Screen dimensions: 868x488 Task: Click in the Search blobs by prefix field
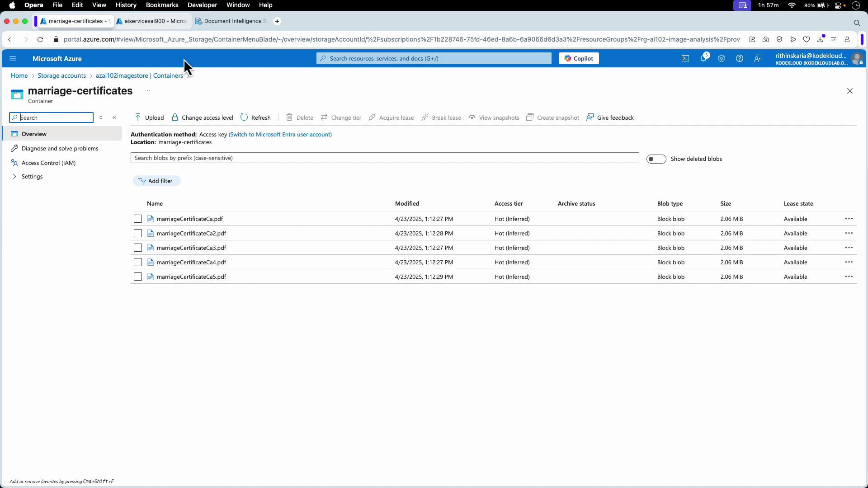(x=384, y=158)
